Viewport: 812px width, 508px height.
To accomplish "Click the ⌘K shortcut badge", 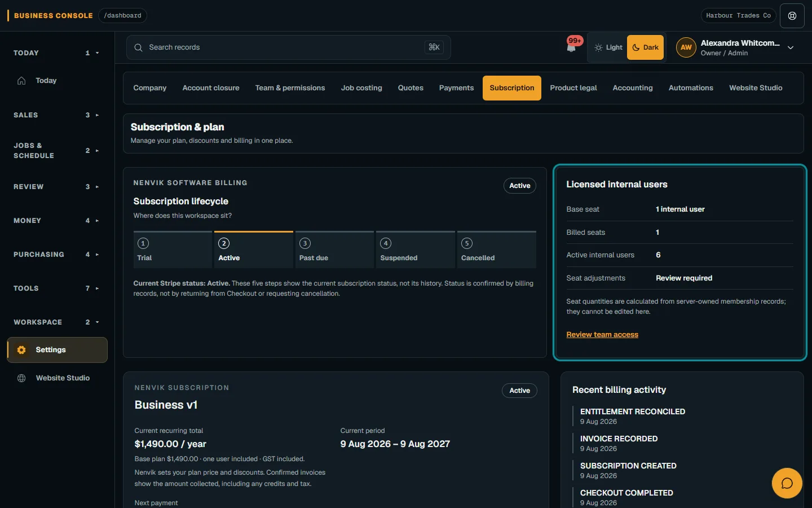I will (x=434, y=47).
